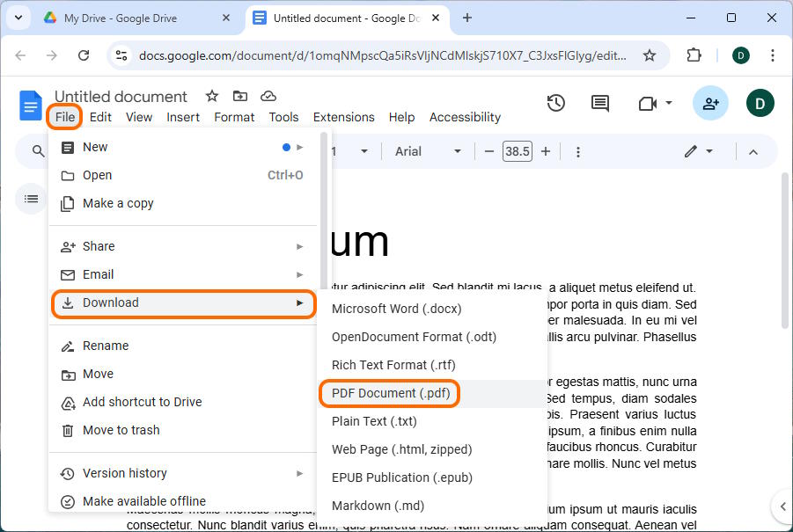Open the video meeting dropdown arrow

click(669, 103)
